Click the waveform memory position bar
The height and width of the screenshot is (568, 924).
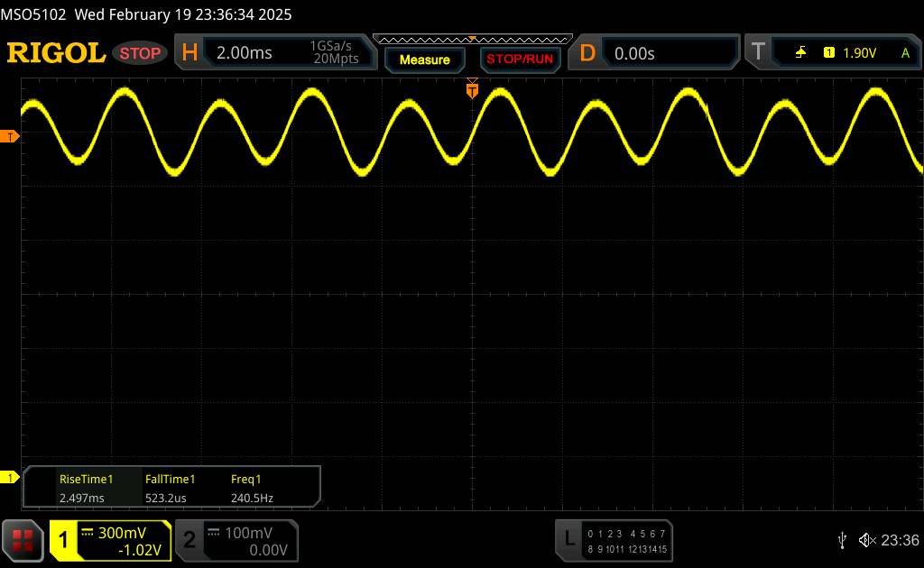click(x=473, y=40)
